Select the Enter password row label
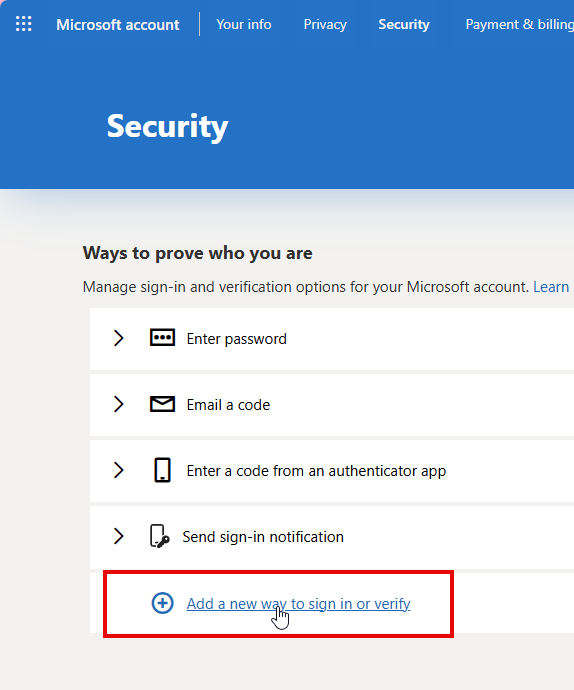 (x=236, y=339)
